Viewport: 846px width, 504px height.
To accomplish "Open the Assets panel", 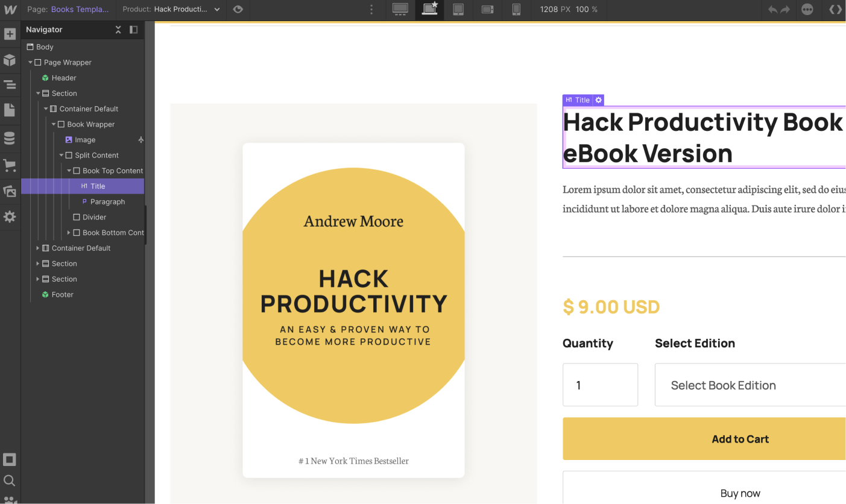I will tap(10, 191).
